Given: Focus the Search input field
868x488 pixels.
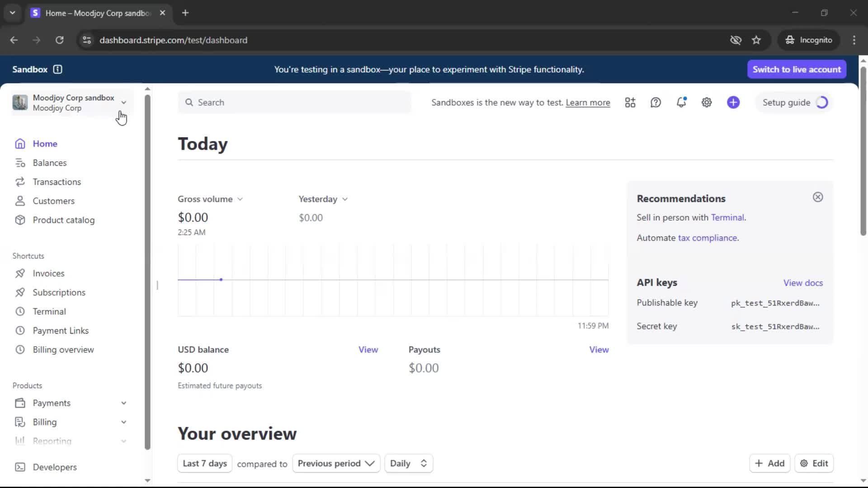Looking at the screenshot, I should (294, 103).
